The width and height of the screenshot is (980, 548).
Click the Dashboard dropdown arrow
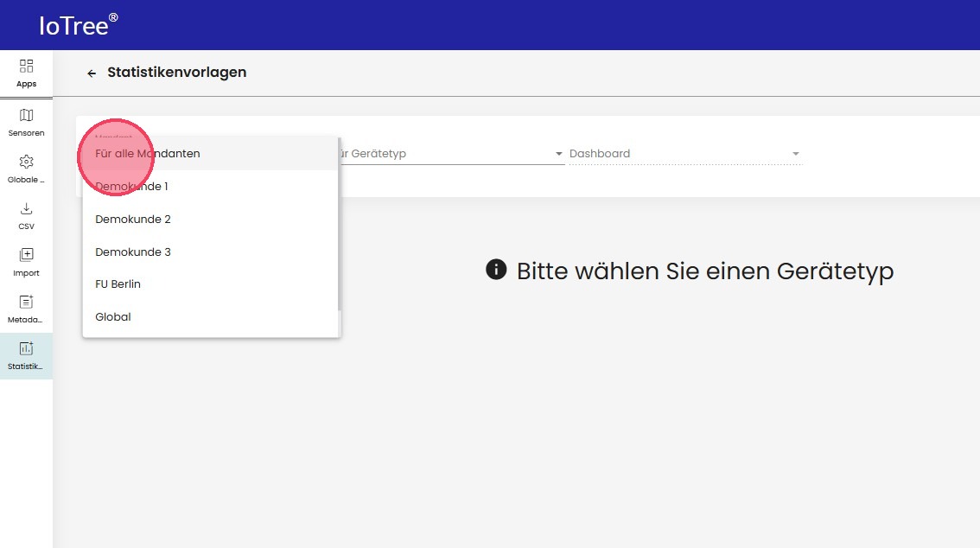pyautogui.click(x=795, y=155)
